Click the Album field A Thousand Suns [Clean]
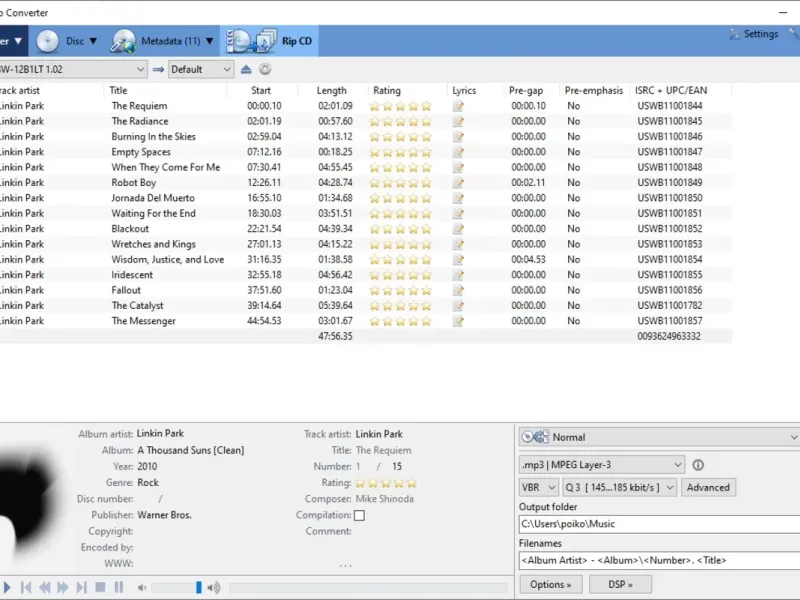Screen dimensions: 800x600 tap(191, 451)
